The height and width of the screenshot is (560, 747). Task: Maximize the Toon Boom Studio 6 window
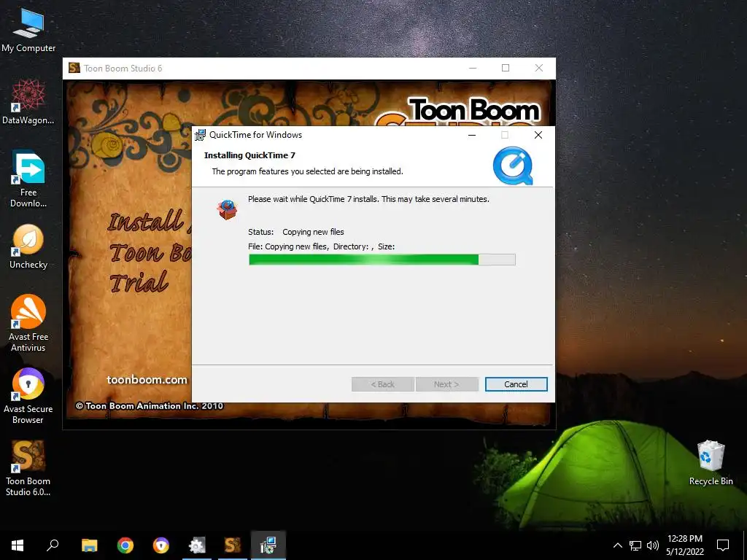click(x=506, y=68)
